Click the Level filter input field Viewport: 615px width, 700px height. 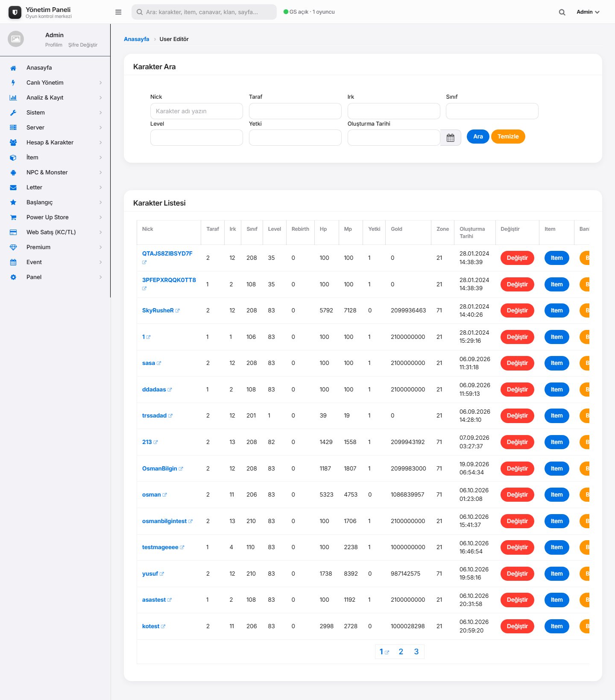196,138
